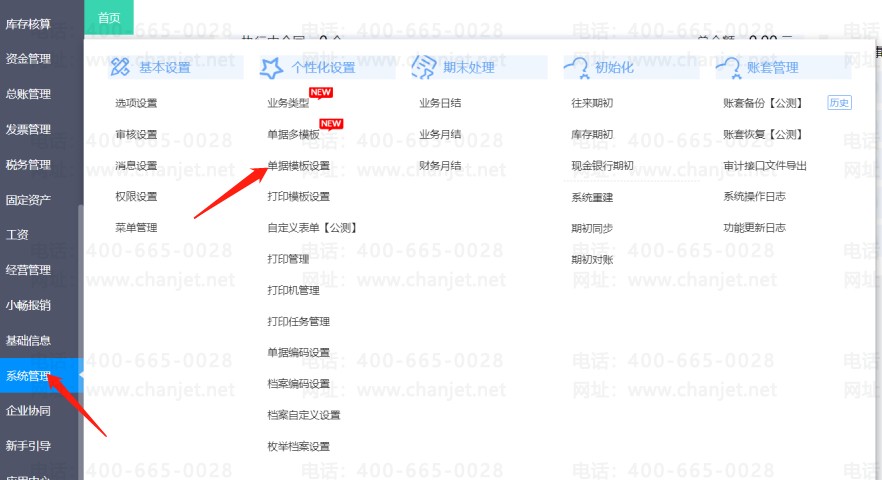The image size is (882, 480).
Task: Open 单据模板设置 link
Action: pos(298,165)
